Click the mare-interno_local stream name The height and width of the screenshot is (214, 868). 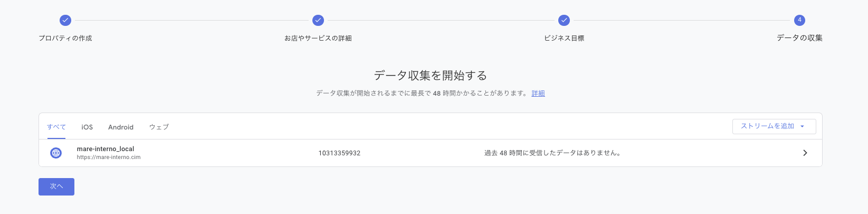(106, 149)
